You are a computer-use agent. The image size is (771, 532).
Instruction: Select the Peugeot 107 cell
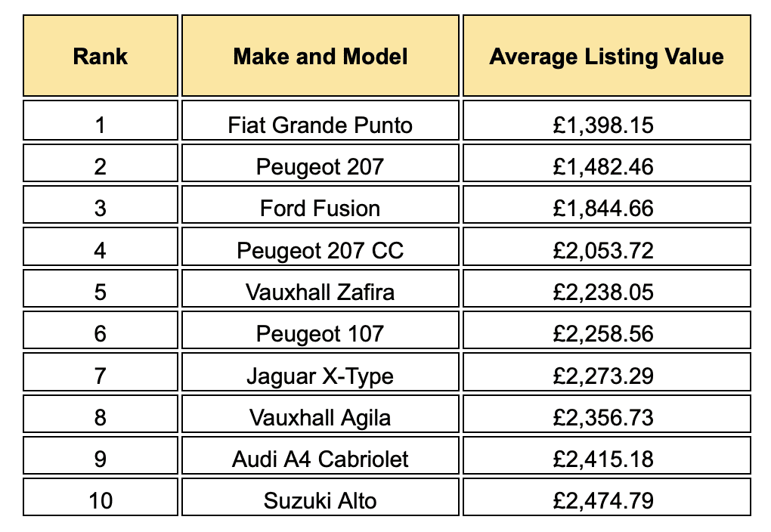[x=320, y=330]
